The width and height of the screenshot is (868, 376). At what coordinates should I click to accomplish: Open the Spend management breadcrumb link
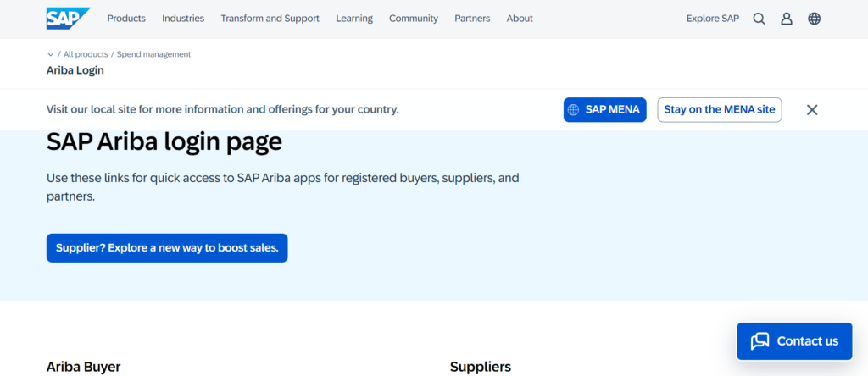pyautogui.click(x=153, y=54)
